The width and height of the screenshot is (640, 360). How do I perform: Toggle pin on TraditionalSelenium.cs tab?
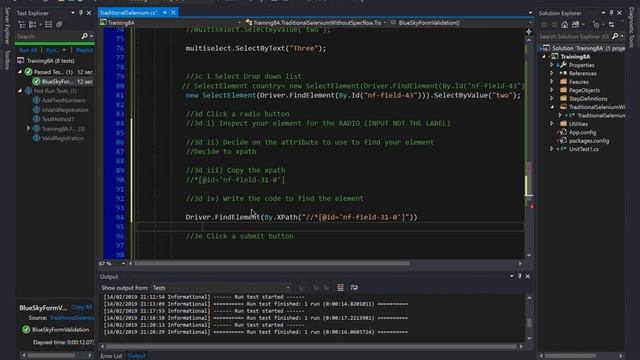tap(165, 13)
